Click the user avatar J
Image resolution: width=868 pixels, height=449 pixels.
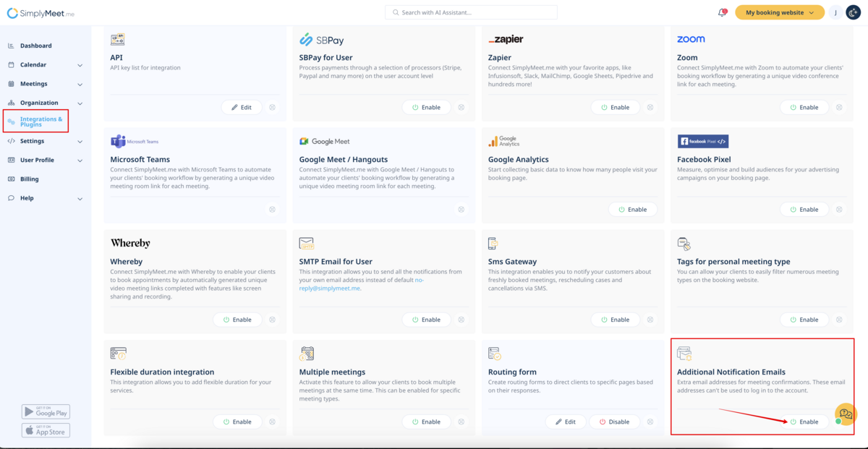[835, 12]
